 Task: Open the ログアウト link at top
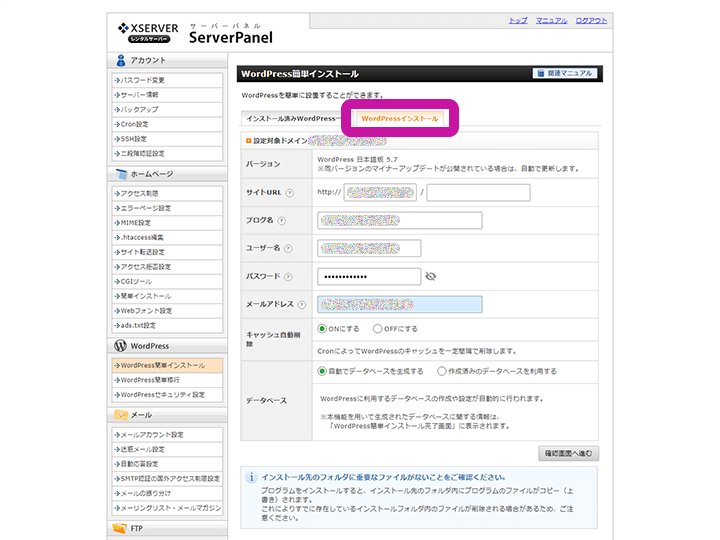[x=590, y=20]
